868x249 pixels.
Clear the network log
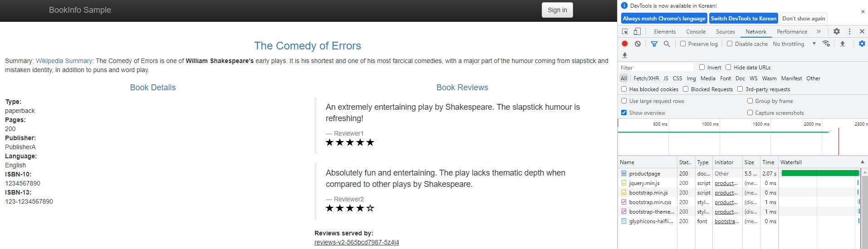coord(638,44)
